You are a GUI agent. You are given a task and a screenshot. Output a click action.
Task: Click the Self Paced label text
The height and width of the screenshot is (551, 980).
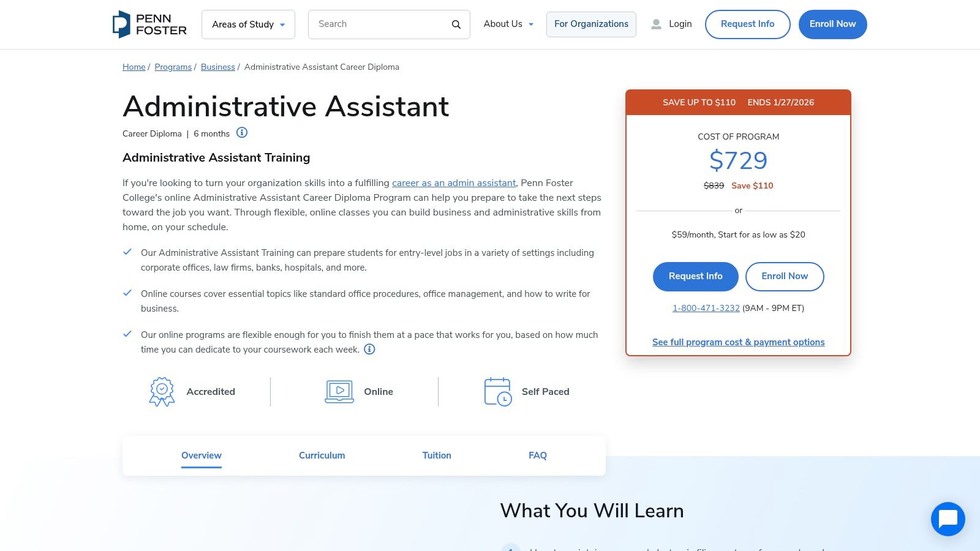(546, 392)
